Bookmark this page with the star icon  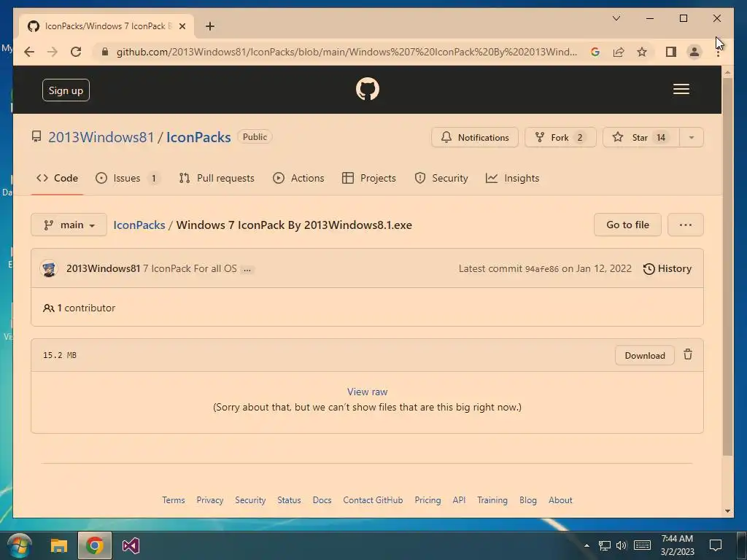click(642, 52)
